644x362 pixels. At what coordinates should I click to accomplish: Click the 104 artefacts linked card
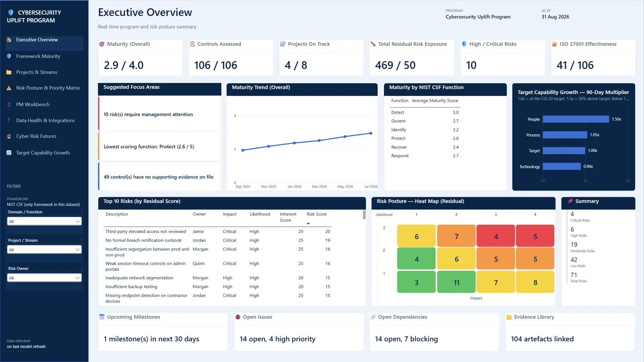(x=570, y=339)
